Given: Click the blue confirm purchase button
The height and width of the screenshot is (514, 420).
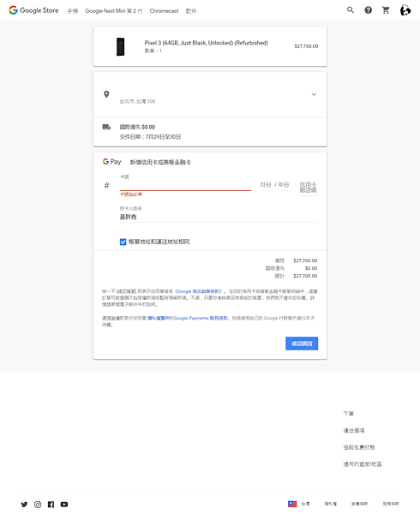Looking at the screenshot, I should coord(302,344).
